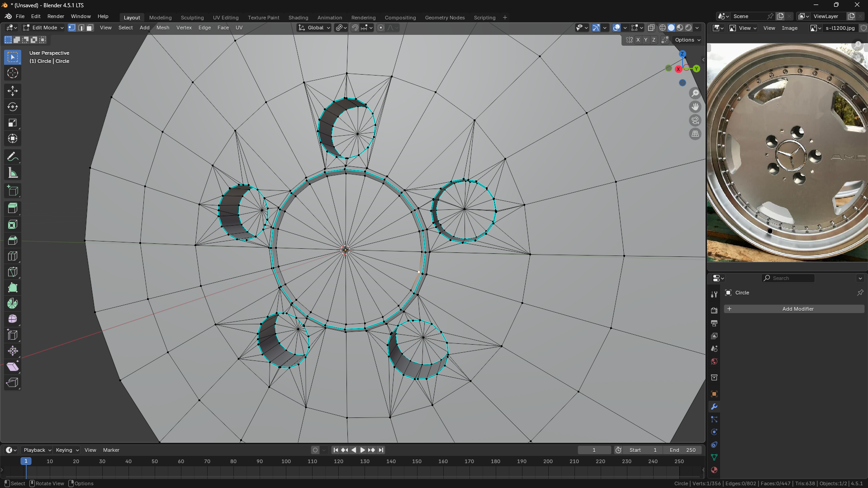
Task: Open the Render properties tab
Action: tap(714, 311)
